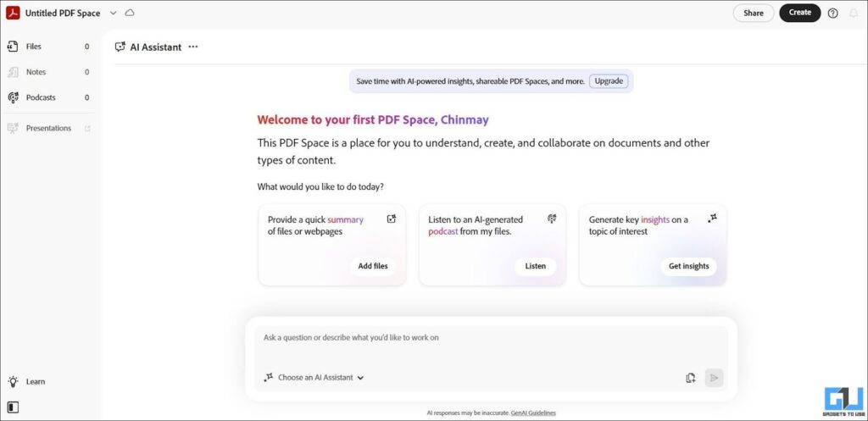The image size is (868, 421).
Task: Open the Files section
Action: [48, 47]
